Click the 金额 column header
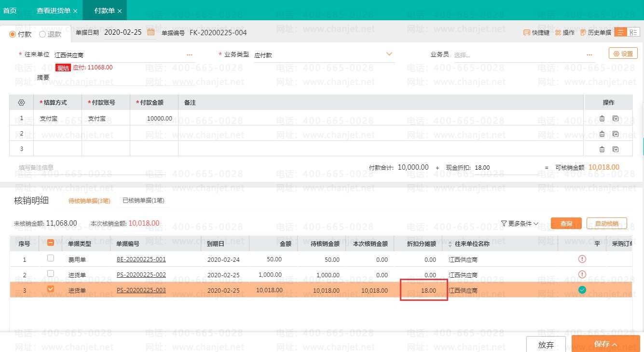 click(x=273, y=244)
